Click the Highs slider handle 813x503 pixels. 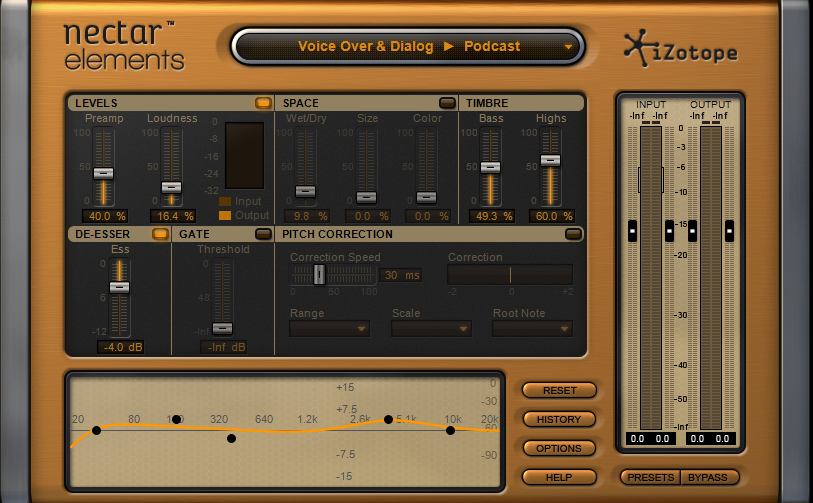[x=550, y=160]
